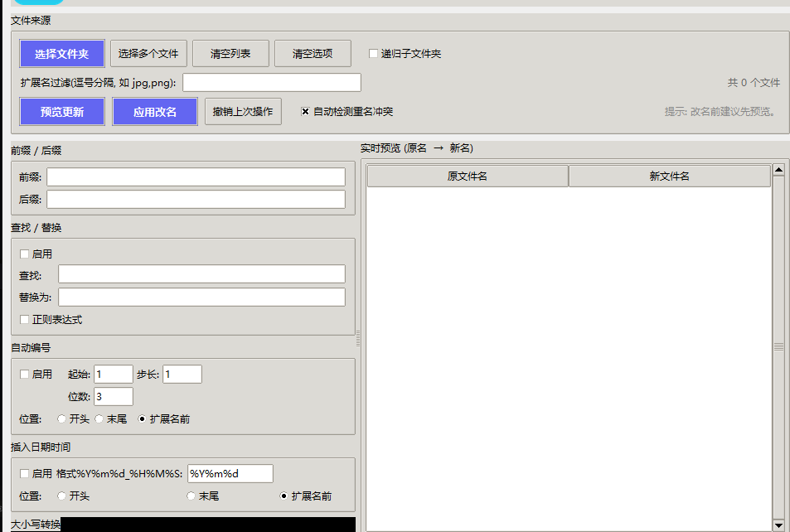790x532 pixels.
Task: Click 应用改名 to apply the renaming
Action: tap(155, 111)
